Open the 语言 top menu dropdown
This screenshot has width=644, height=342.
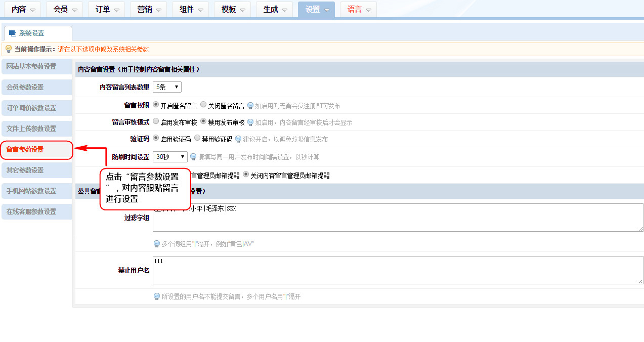coord(358,10)
